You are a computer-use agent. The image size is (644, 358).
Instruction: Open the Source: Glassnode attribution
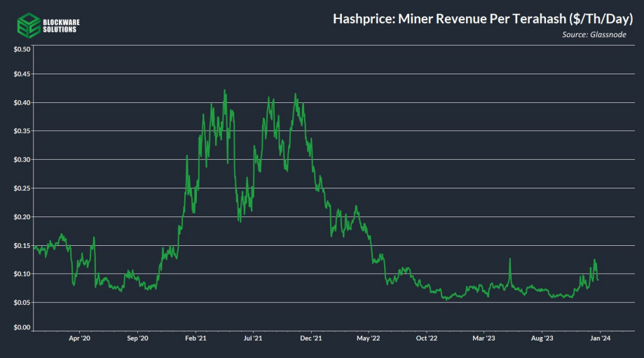(x=594, y=34)
